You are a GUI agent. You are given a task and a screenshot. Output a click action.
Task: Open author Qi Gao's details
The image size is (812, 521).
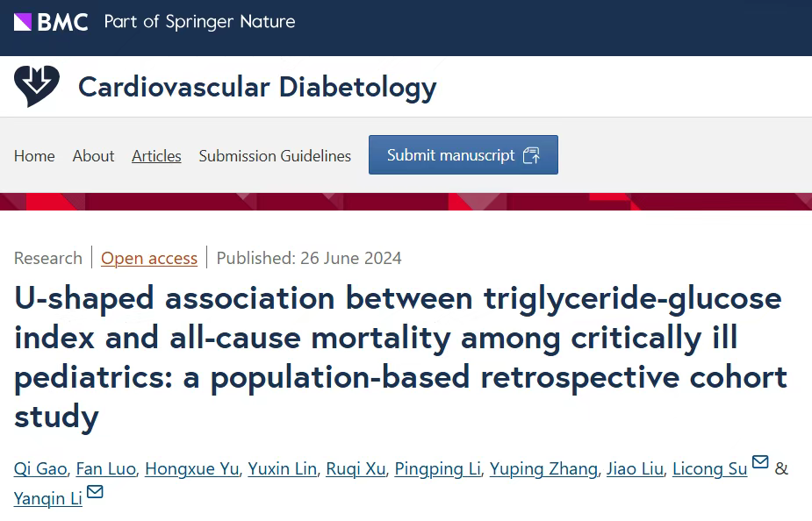coord(40,468)
